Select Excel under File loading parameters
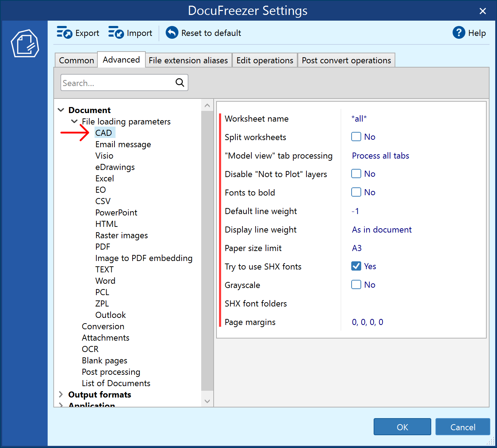This screenshot has width=497, height=448. point(104,178)
